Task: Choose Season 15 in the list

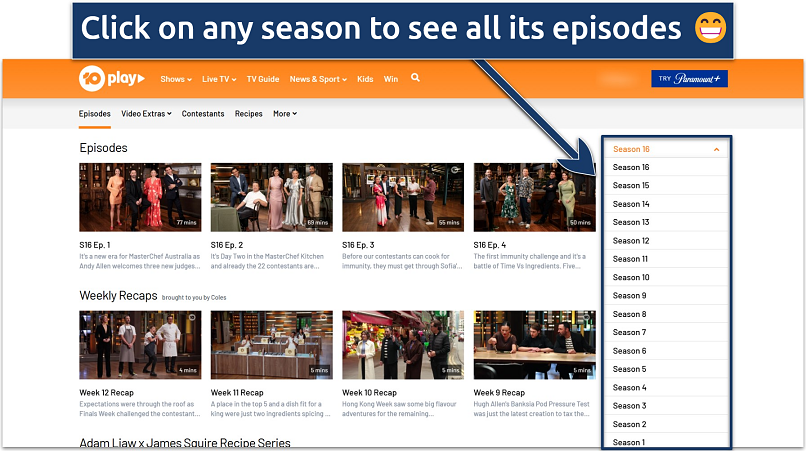Action: click(666, 185)
